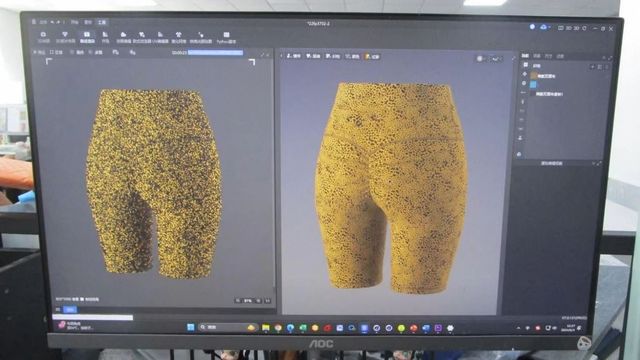Click the refresh icon near window controls
The height and width of the screenshot is (360, 640).
[584, 28]
